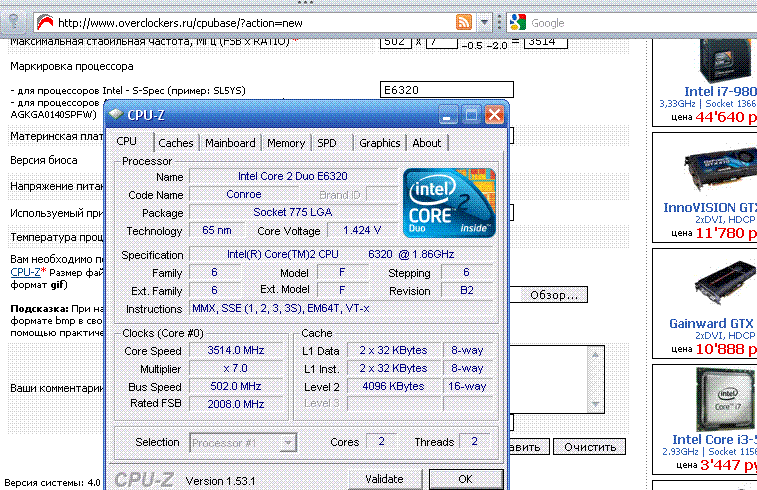
Task: Open the address bar history dropdown arrow
Action: coord(484,22)
